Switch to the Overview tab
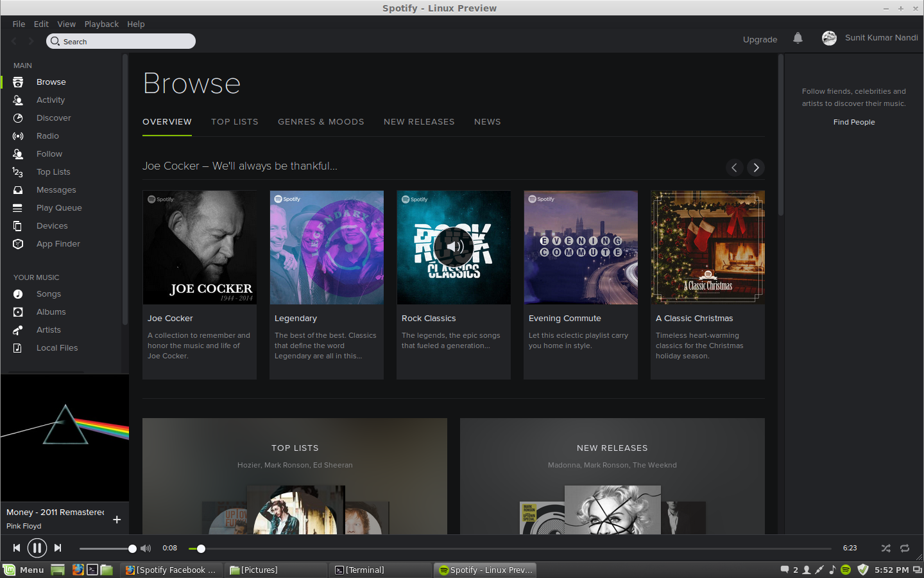The width and height of the screenshot is (924, 578). pyautogui.click(x=167, y=122)
